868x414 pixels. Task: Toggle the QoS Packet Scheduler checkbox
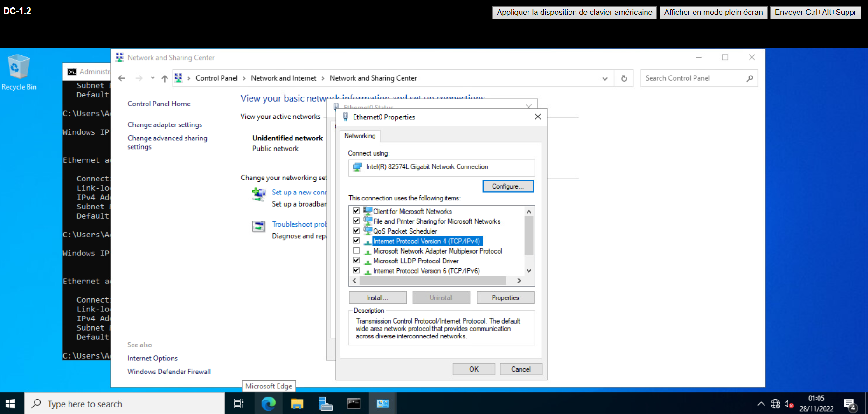pos(356,231)
